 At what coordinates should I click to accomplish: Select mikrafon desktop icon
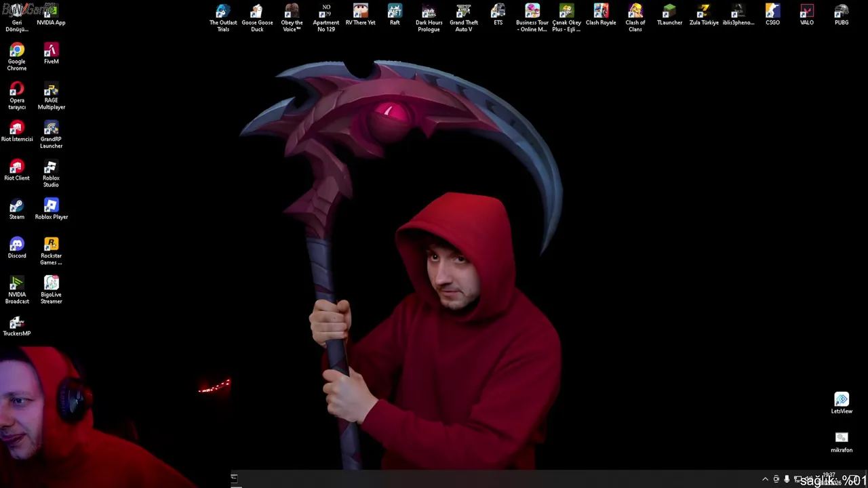pos(842,442)
